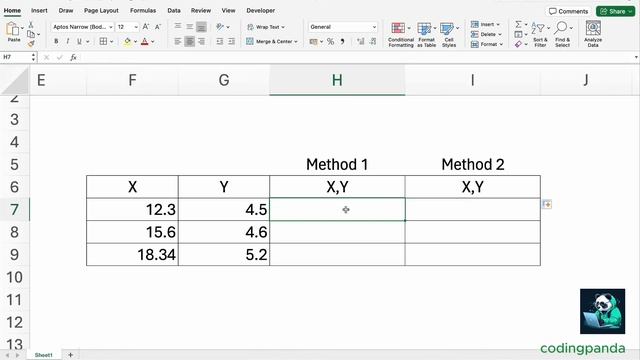
Task: Decrease decimal places icon
Action: coord(373,41)
